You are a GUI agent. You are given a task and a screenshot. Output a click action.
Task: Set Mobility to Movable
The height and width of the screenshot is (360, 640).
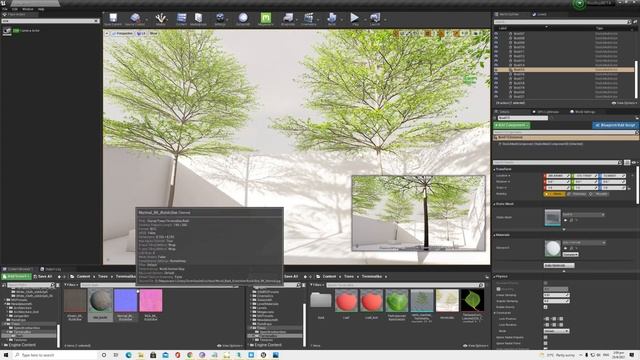tap(600, 194)
